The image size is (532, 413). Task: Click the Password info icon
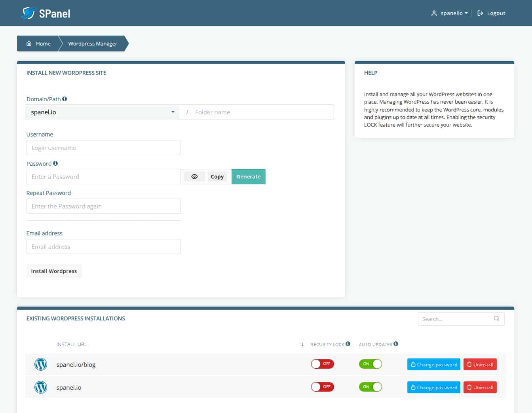[55, 163]
